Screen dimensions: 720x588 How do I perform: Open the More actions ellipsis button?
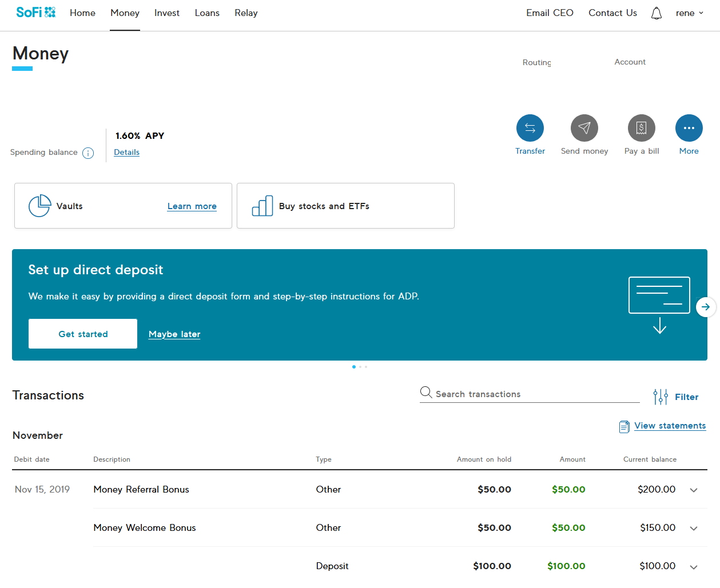pos(689,128)
